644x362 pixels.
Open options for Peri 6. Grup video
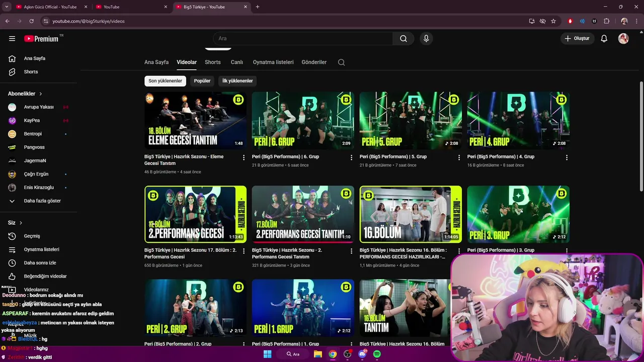click(352, 157)
